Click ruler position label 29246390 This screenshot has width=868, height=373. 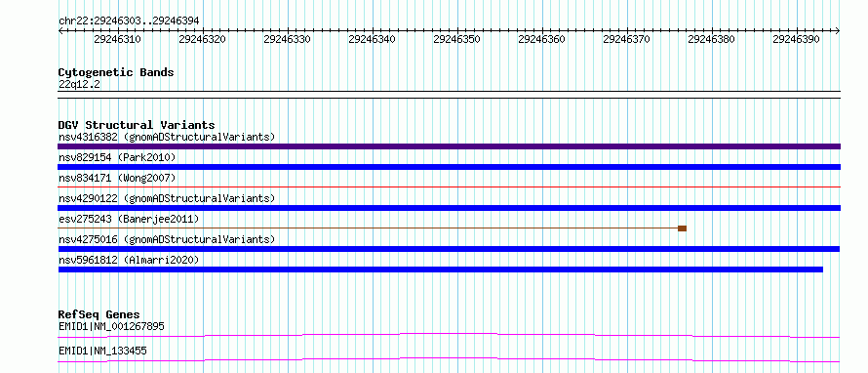pos(796,39)
